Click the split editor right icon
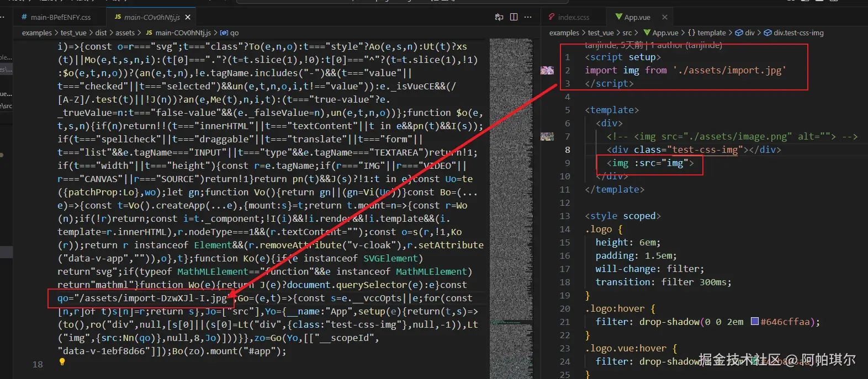 click(514, 17)
